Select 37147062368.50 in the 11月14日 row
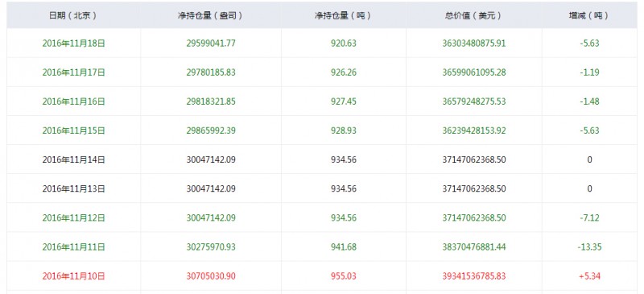644x294 pixels. click(x=474, y=159)
